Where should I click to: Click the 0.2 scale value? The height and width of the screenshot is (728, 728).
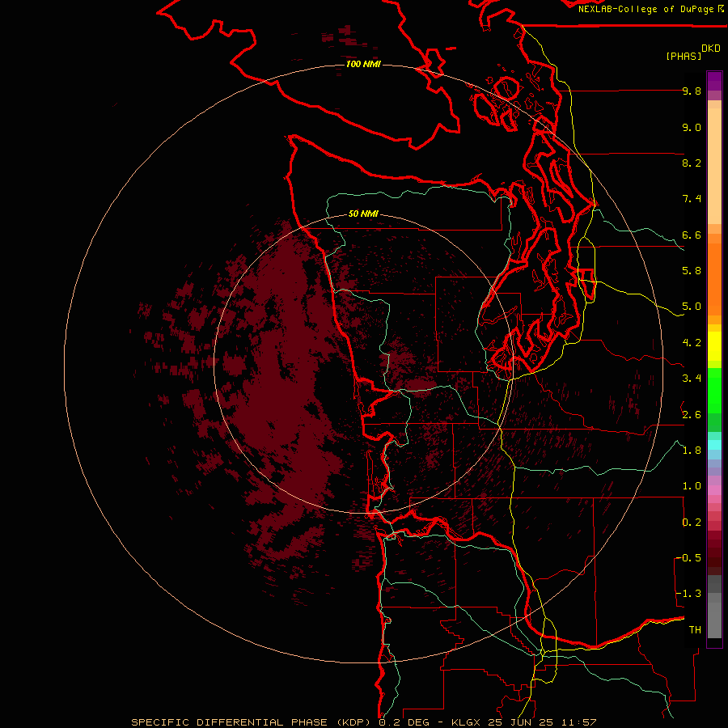[692, 523]
